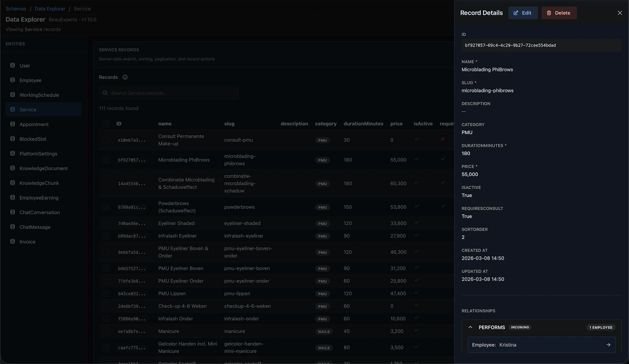Click the ChatMessage entity database icon
The image size is (629, 364).
pyautogui.click(x=13, y=227)
